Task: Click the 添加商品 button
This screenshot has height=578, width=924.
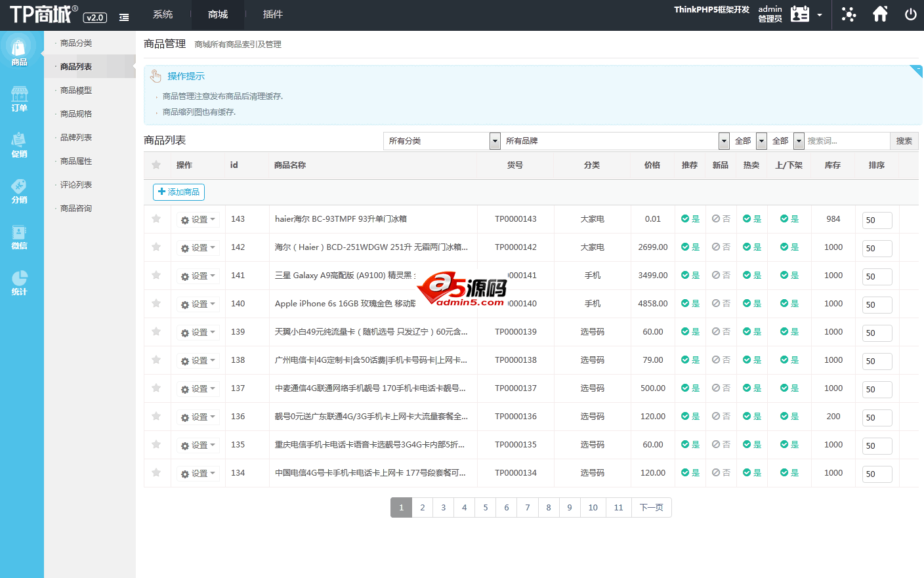Action: (x=178, y=192)
